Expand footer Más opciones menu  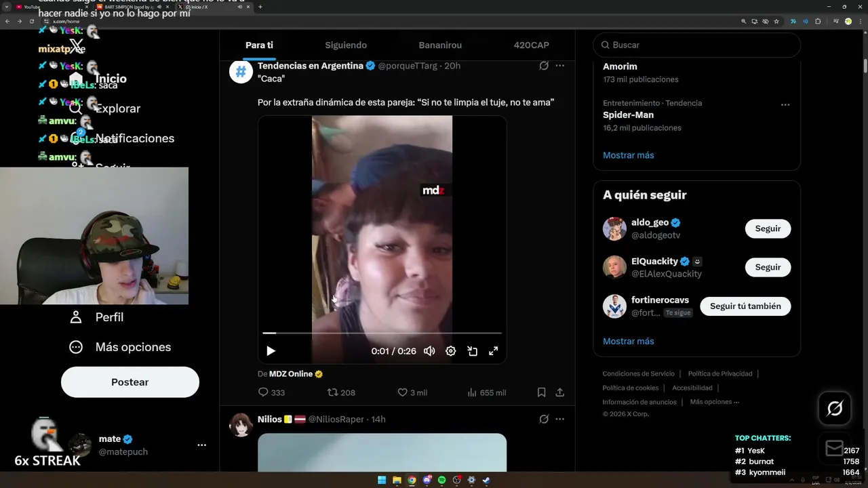(714, 402)
